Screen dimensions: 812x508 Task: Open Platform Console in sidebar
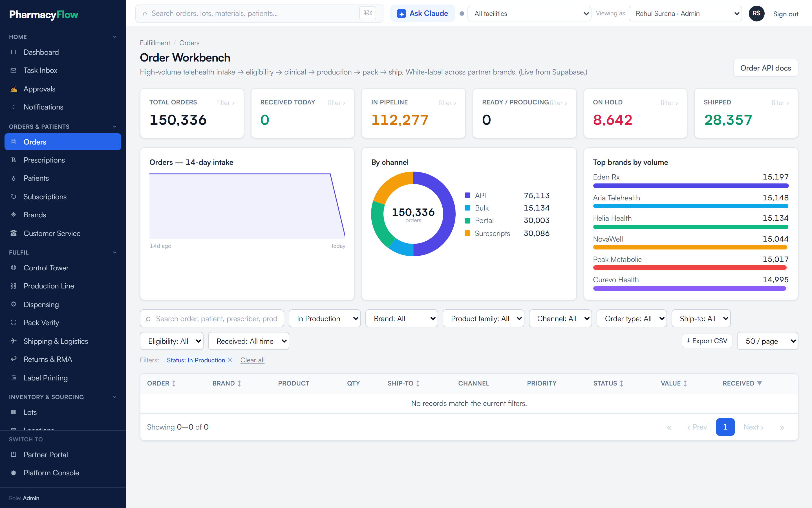point(63,473)
